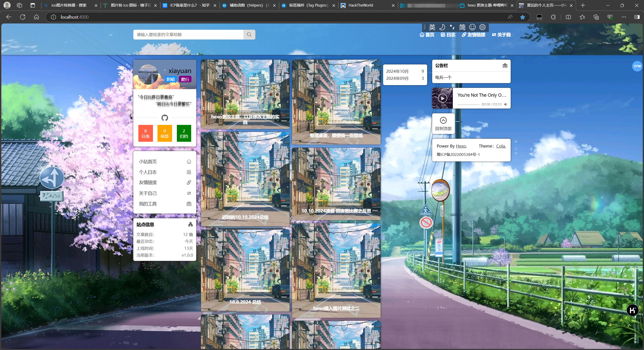Image resolution: width=644 pixels, height=350 pixels.
Task: Click the 回到顶部 back-to-top button
Action: pyautogui.click(x=443, y=124)
